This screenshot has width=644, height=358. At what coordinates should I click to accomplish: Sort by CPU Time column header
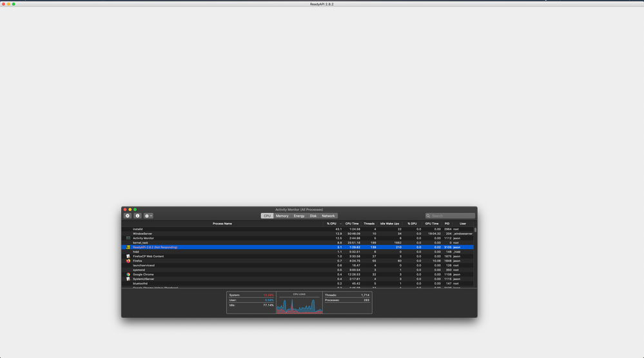[x=352, y=224]
